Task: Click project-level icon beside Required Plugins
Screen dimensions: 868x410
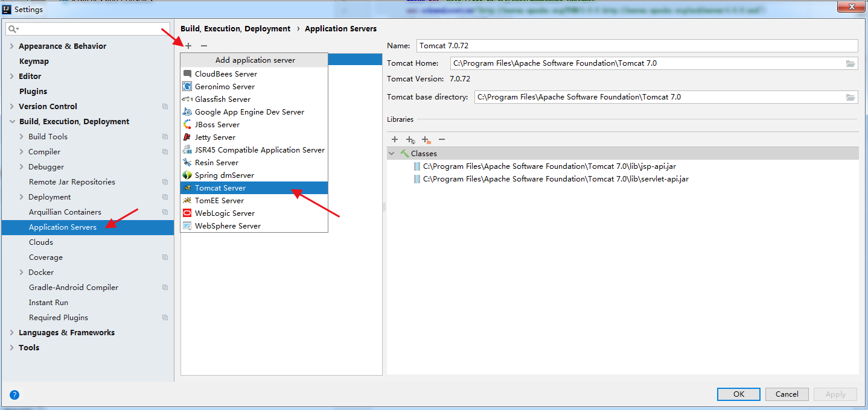Action: pos(165,317)
